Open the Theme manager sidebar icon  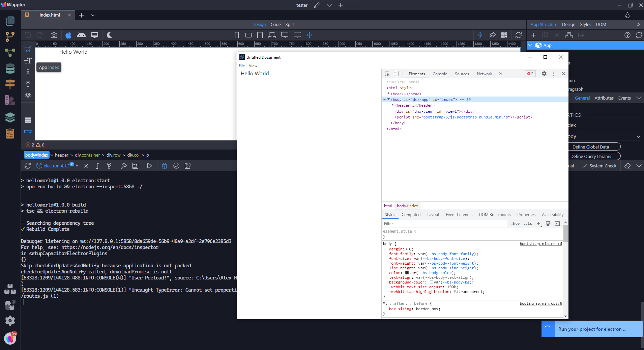[x=10, y=100]
